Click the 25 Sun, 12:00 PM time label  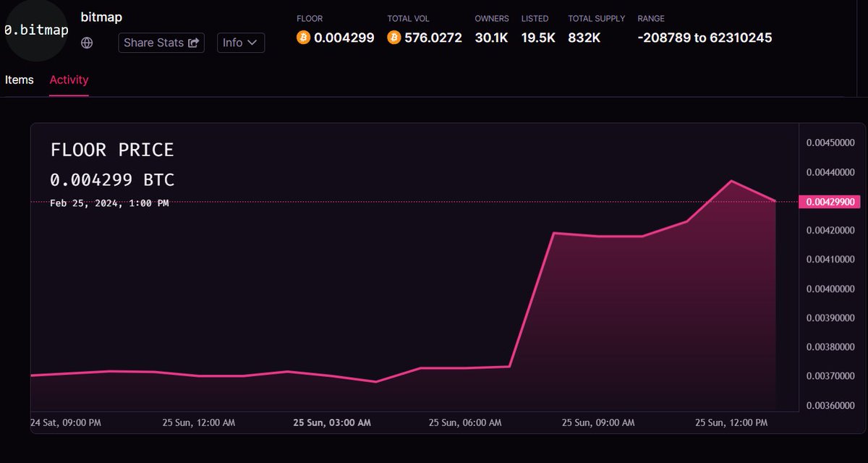731,422
